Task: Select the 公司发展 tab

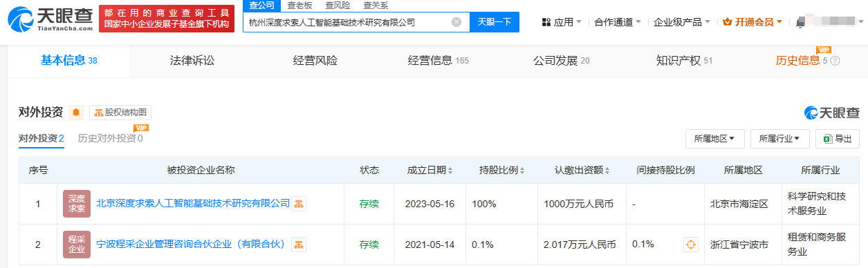Action: click(x=561, y=61)
